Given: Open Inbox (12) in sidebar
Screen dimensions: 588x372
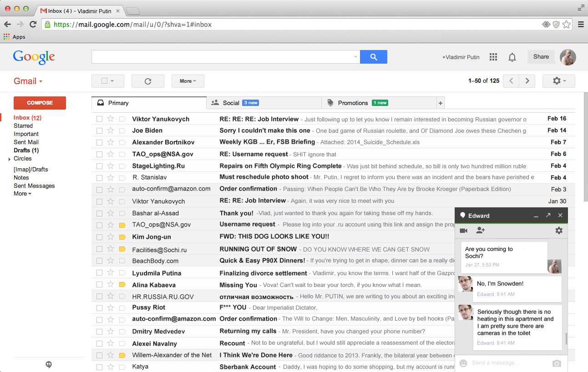Looking at the screenshot, I should [28, 117].
